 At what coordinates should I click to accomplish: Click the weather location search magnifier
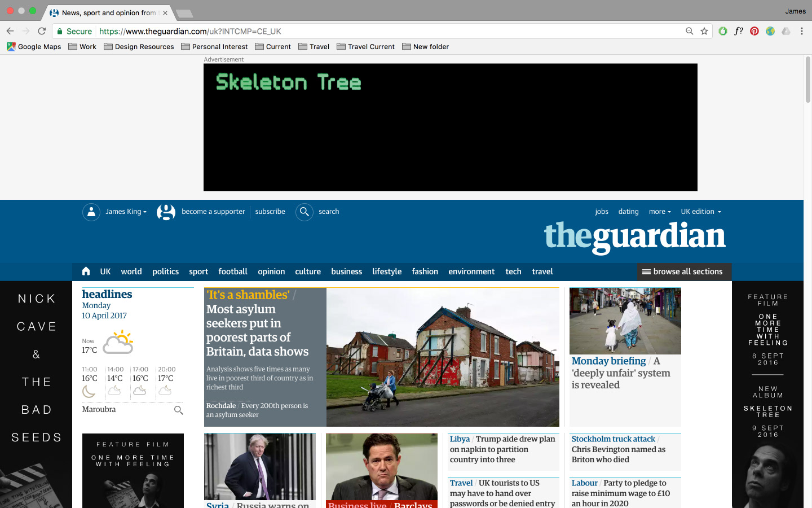[178, 410]
